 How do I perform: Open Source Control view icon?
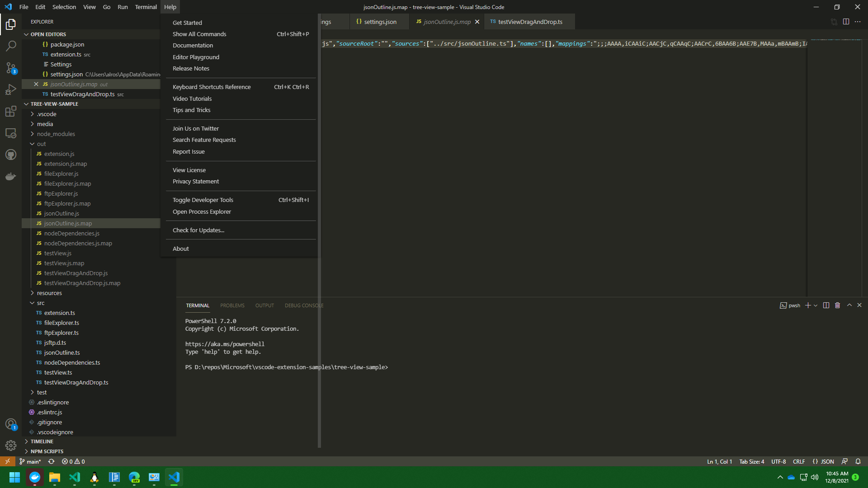click(x=11, y=68)
